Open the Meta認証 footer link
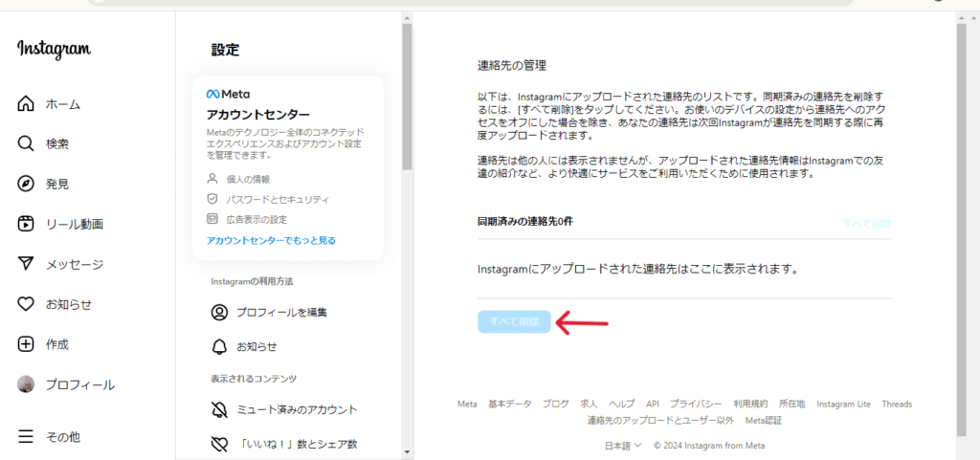Viewport: 980px width, 460px height. 763,421
